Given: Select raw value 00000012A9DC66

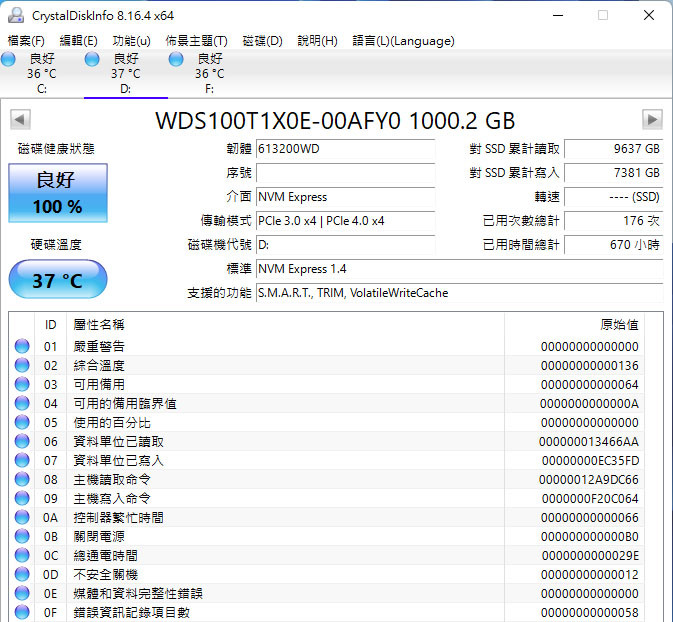Looking at the screenshot, I should click(588, 479).
